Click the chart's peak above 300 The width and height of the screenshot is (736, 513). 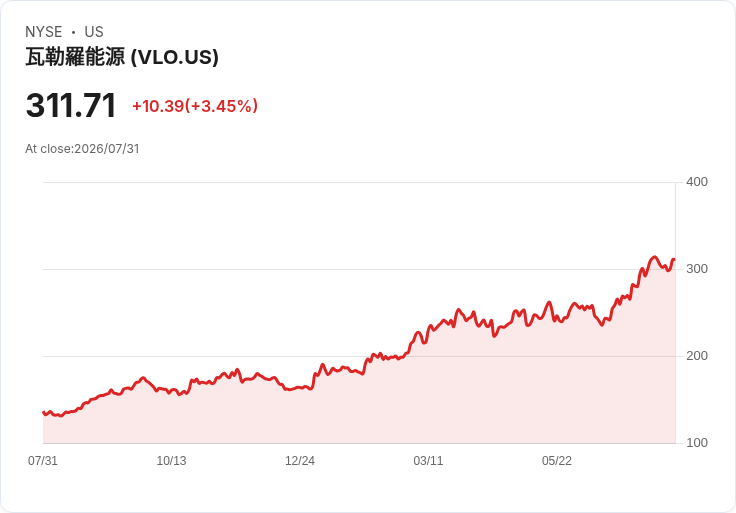point(654,257)
